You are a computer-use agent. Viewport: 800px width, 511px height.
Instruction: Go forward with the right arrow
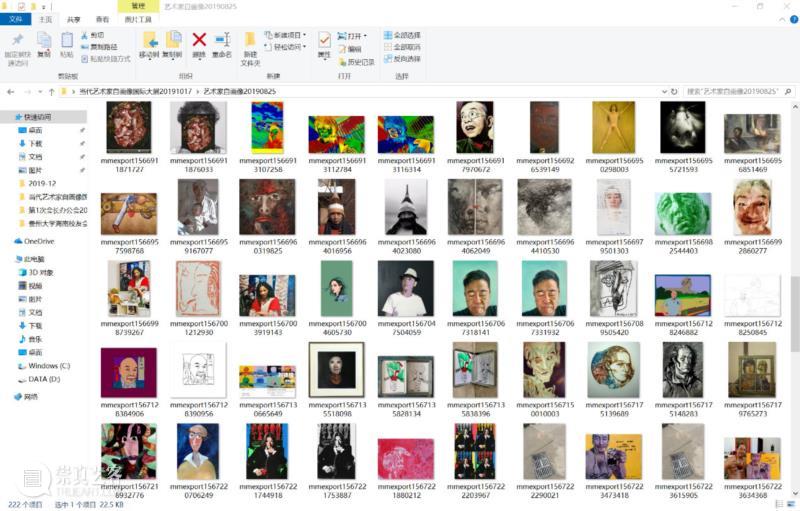pos(28,92)
